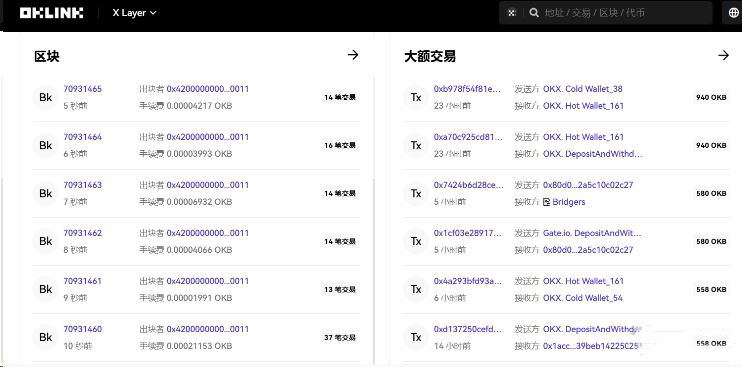Click the 0.00006932 OKB fee text
The height and width of the screenshot is (367, 742).
point(199,202)
